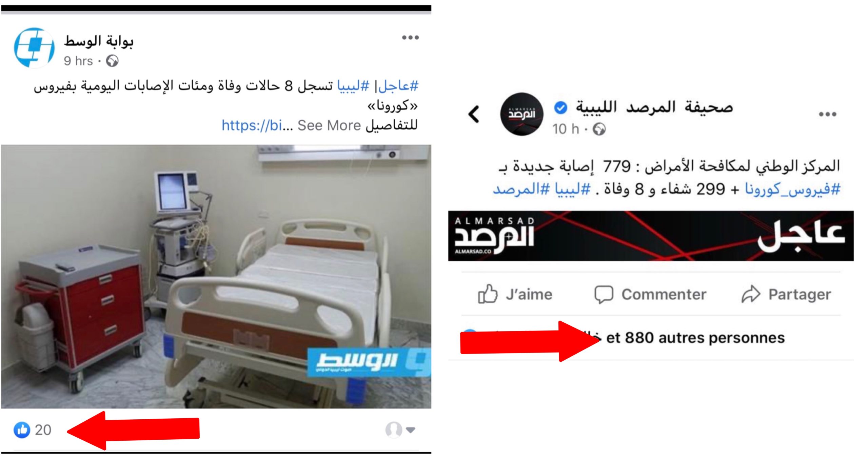Click the globe icon beside 10 h
868x460 pixels.
(x=599, y=129)
